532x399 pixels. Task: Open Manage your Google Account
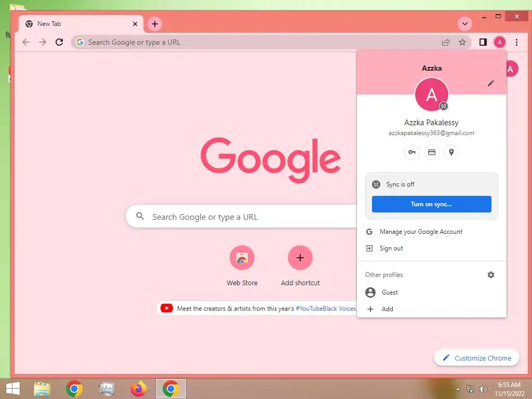pyautogui.click(x=432, y=232)
